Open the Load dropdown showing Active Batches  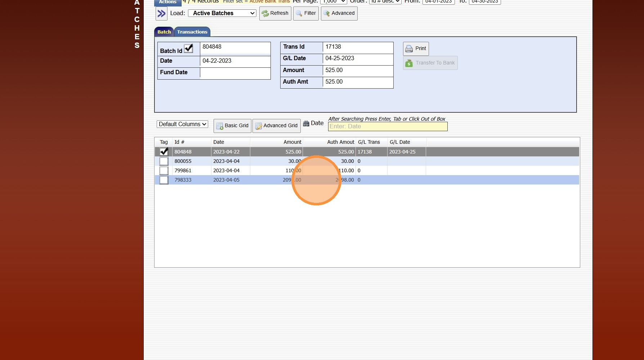point(222,13)
